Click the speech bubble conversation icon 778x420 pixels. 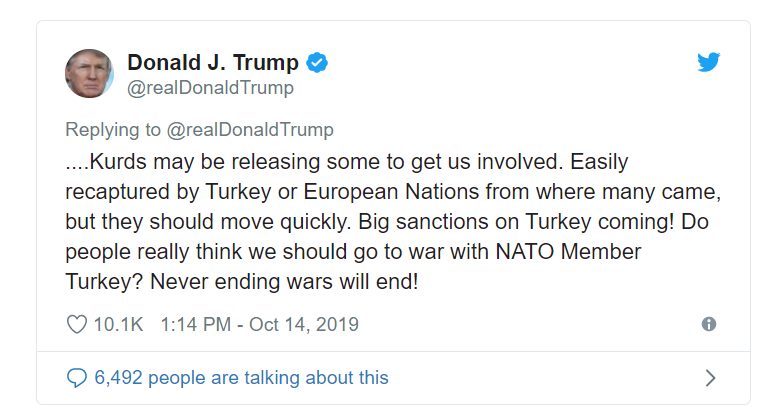pos(76,378)
